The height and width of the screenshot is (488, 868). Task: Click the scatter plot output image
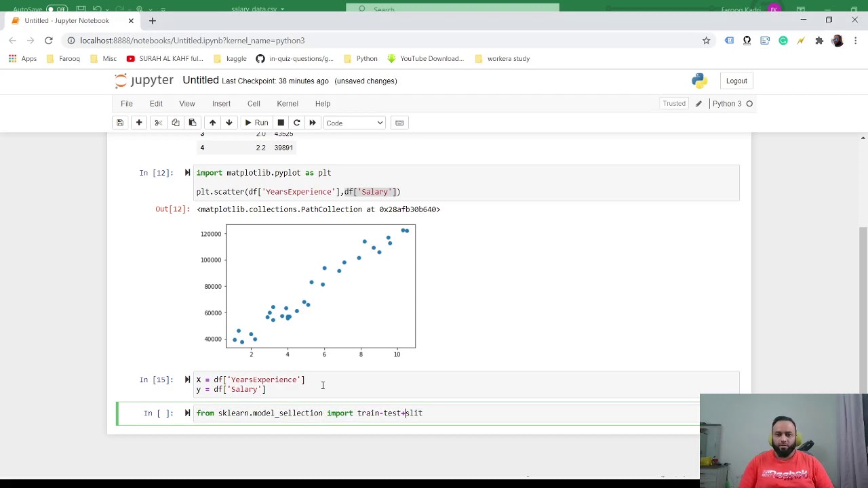tap(309, 291)
